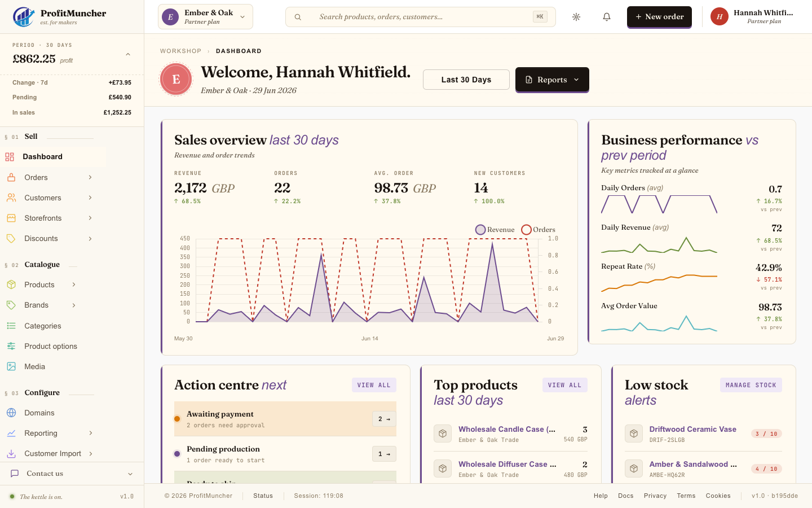812x508 pixels.
Task: Click the New order button
Action: pyautogui.click(x=659, y=17)
